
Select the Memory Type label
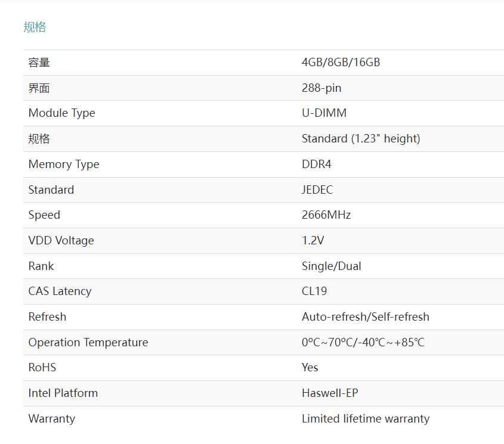click(x=64, y=164)
